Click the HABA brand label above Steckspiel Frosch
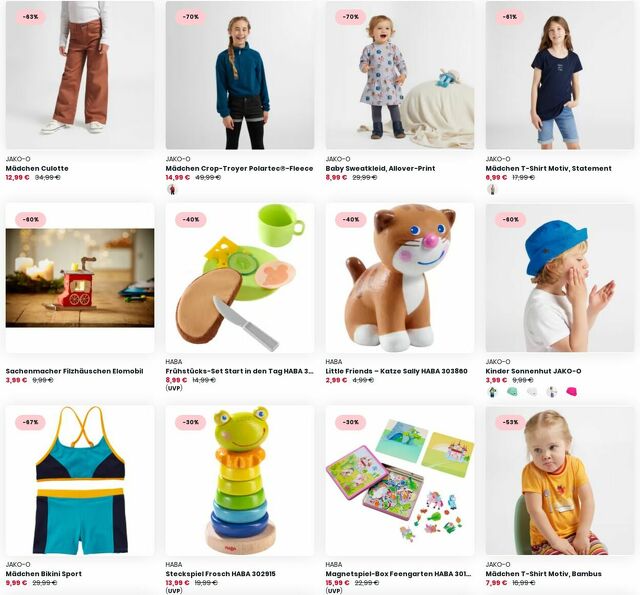The image size is (640, 595). (174, 564)
